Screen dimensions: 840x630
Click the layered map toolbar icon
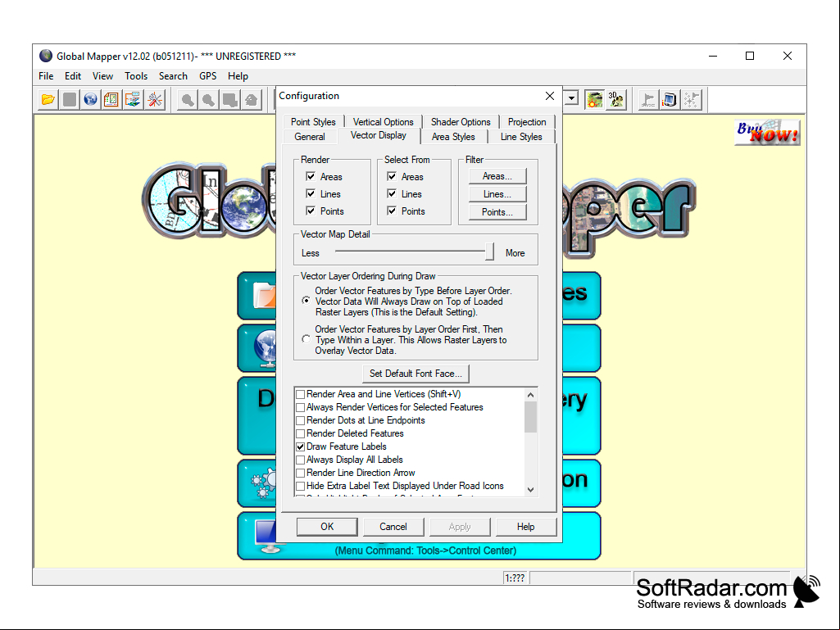pyautogui.click(x=133, y=100)
